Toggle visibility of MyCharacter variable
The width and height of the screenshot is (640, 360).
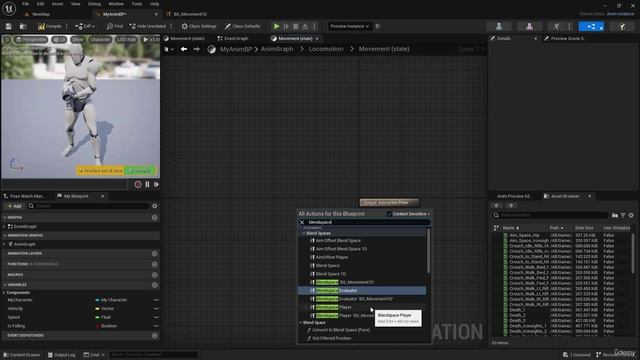(x=156, y=300)
